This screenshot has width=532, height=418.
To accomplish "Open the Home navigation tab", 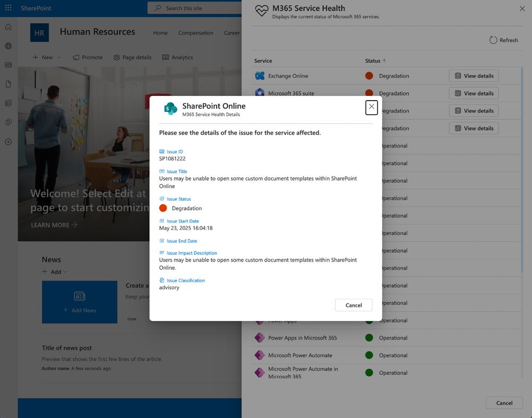I will 160,33.
